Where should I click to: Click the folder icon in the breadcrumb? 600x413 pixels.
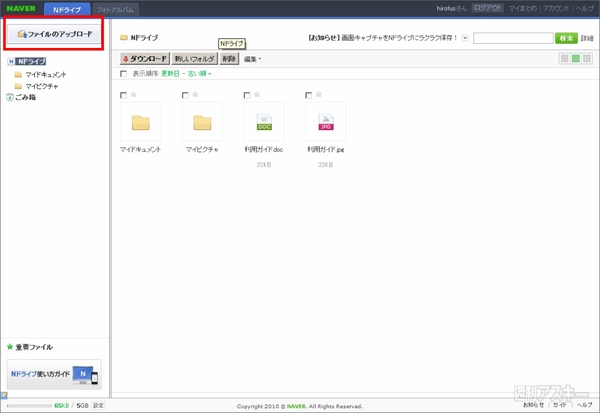pos(124,38)
